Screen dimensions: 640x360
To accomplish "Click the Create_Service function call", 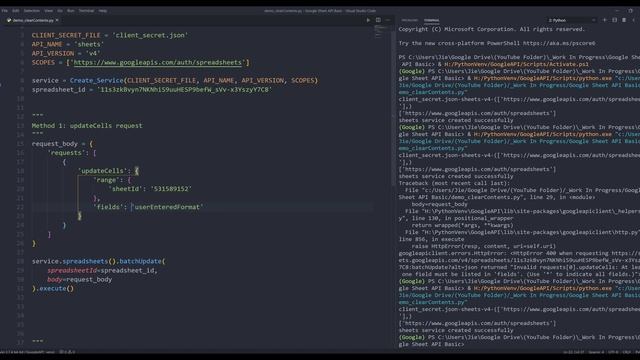I will [96, 80].
